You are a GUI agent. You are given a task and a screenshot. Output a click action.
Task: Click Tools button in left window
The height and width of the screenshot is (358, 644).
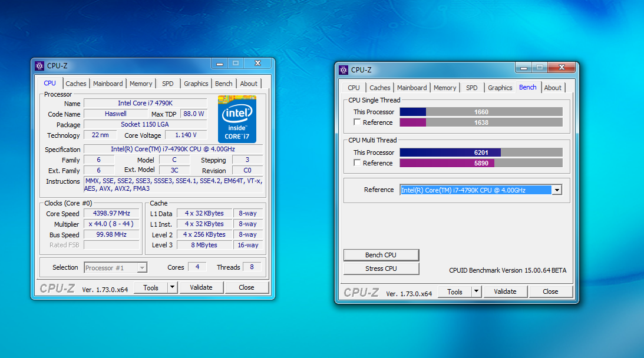click(151, 287)
